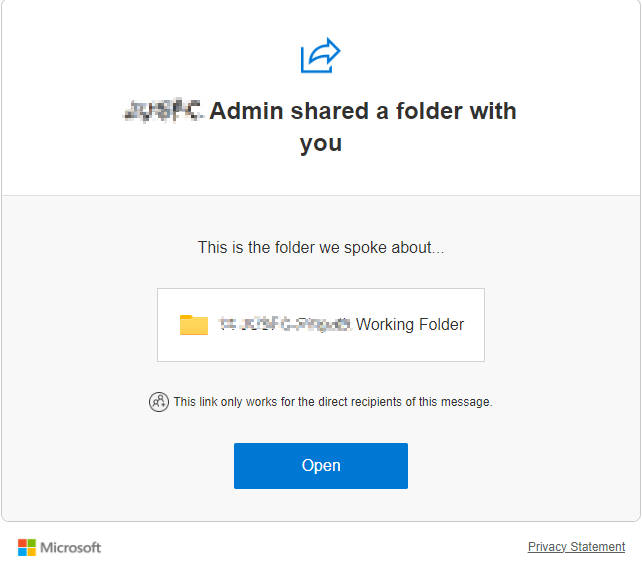Click the red square in Microsoft logo
This screenshot has height=568, width=642.
click(x=22, y=543)
